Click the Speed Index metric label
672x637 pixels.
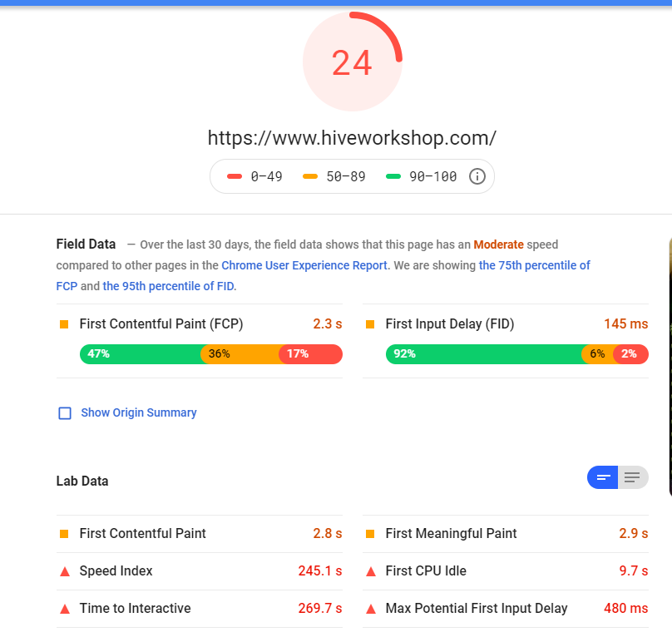(116, 571)
